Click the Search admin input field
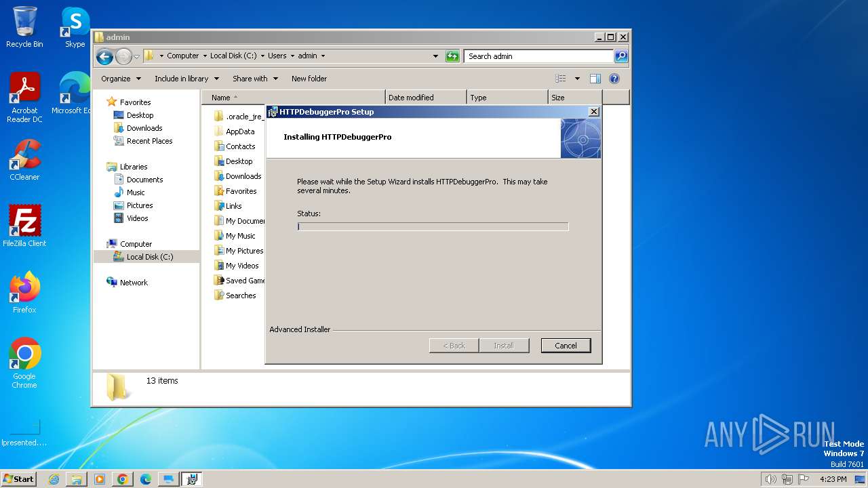Screen dimensions: 868x488 point(539,56)
